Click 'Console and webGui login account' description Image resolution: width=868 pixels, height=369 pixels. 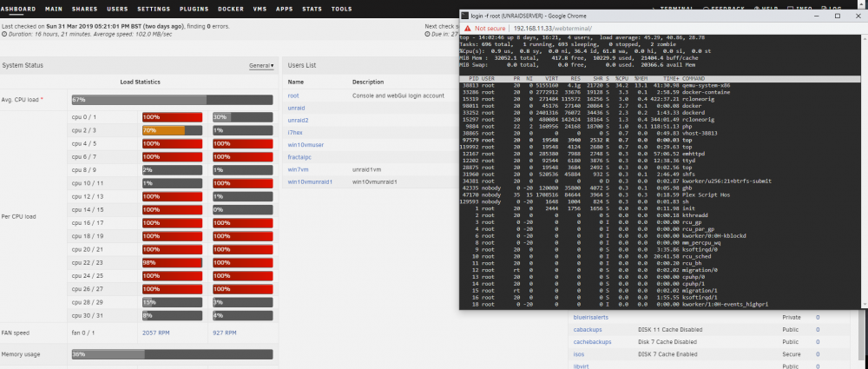(398, 96)
